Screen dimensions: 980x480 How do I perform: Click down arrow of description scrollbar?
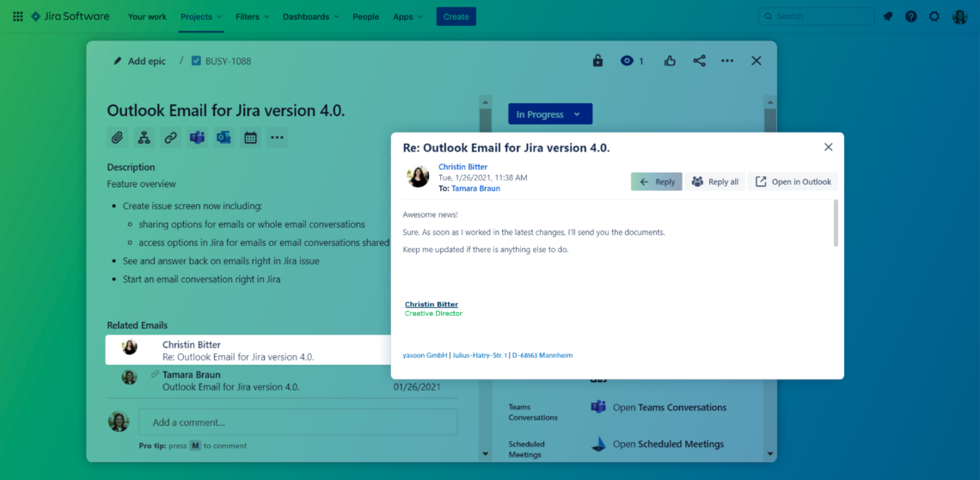(x=486, y=453)
